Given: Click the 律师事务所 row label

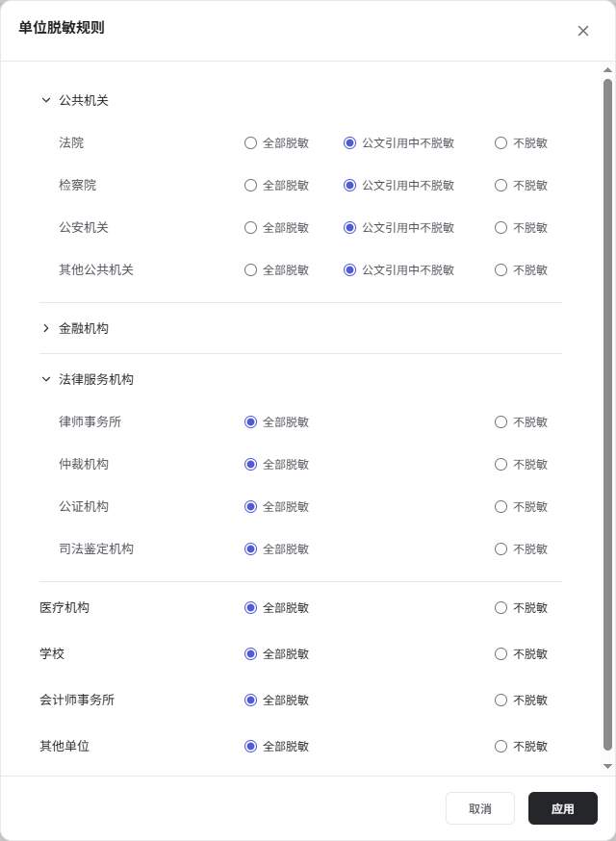Looking at the screenshot, I should click(x=90, y=422).
